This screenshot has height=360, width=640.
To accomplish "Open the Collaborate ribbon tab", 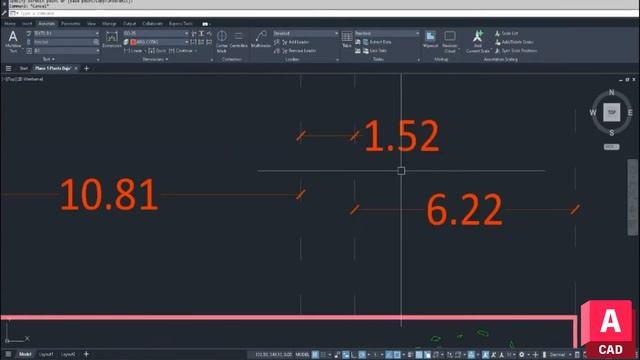I will pos(153,24).
